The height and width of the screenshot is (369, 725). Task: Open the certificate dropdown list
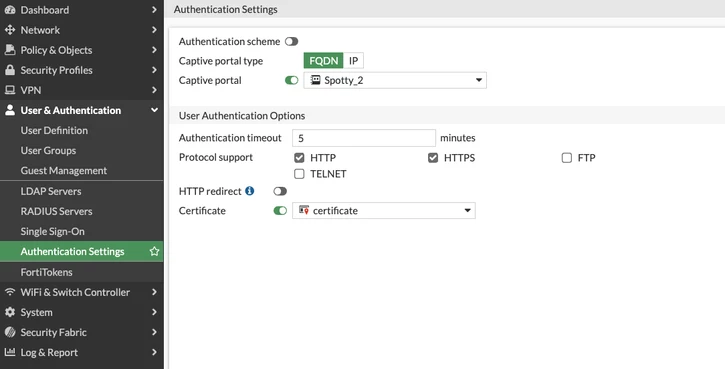pos(384,210)
